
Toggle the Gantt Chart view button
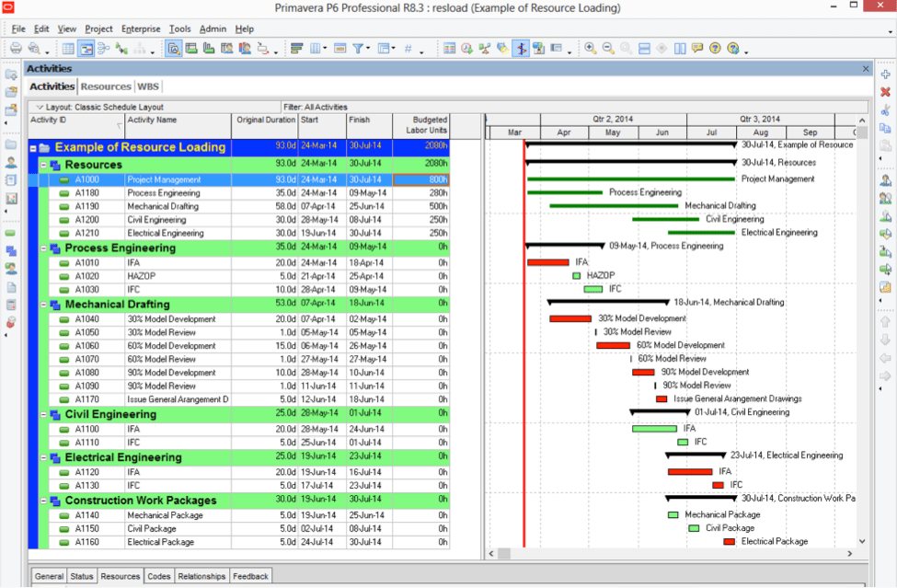(86, 49)
